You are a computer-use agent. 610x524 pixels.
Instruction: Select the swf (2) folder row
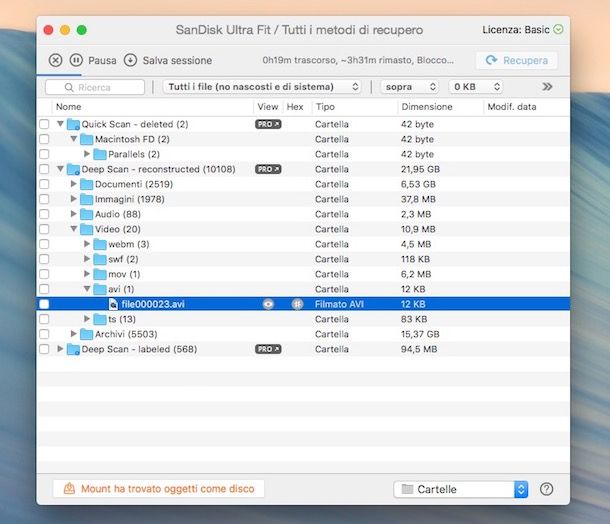(x=303, y=259)
